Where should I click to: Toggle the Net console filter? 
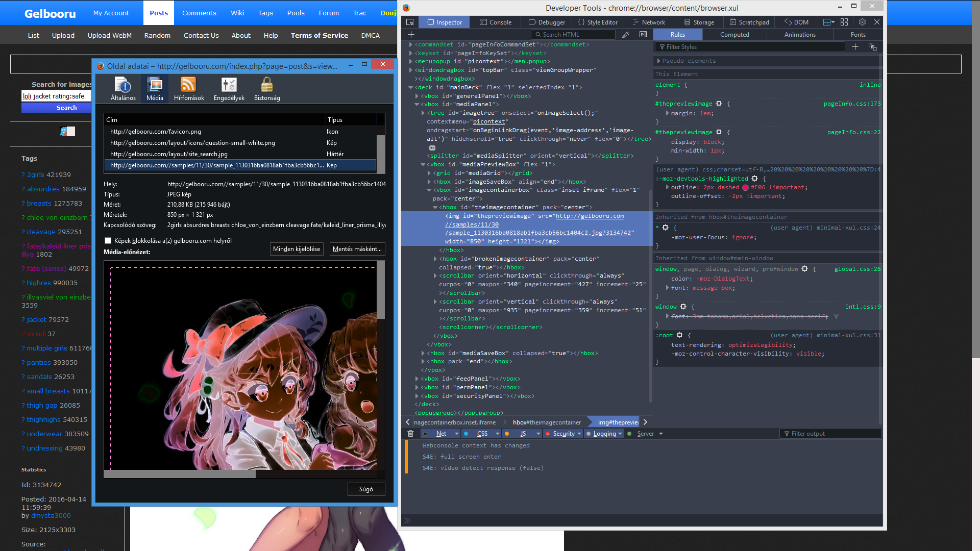click(441, 434)
